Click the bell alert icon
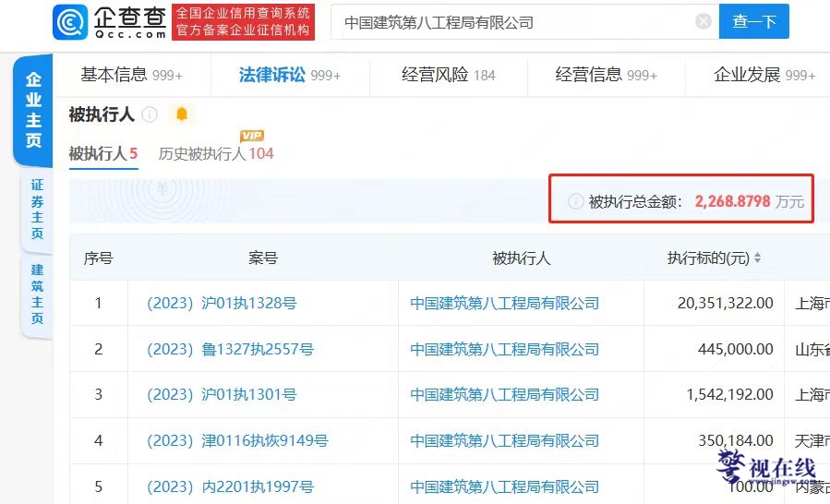Image resolution: width=830 pixels, height=504 pixels. (182, 114)
